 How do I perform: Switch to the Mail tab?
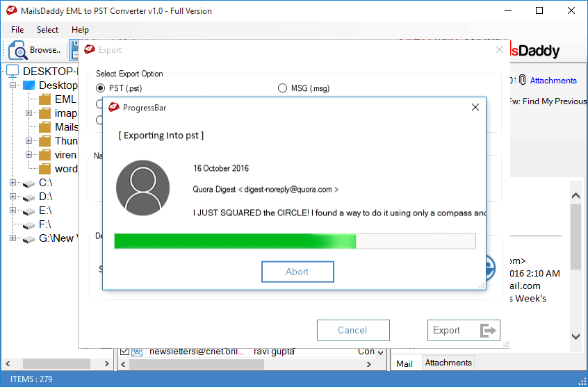[x=405, y=363]
